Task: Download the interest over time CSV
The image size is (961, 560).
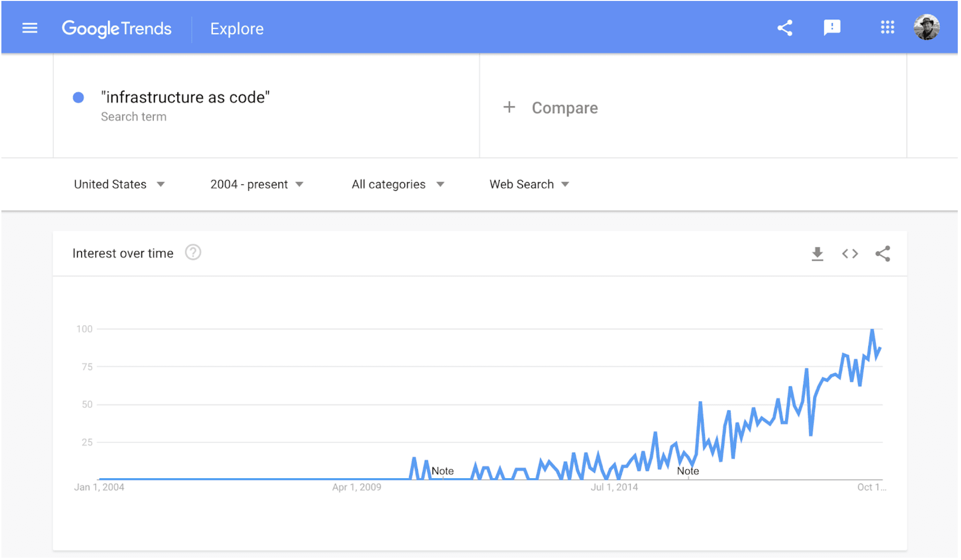Action: 817,254
